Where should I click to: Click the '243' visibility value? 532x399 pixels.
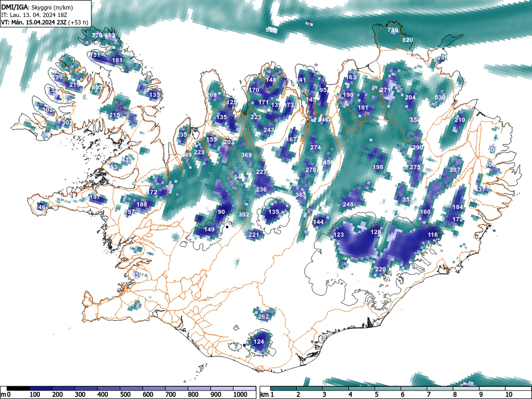point(268,130)
